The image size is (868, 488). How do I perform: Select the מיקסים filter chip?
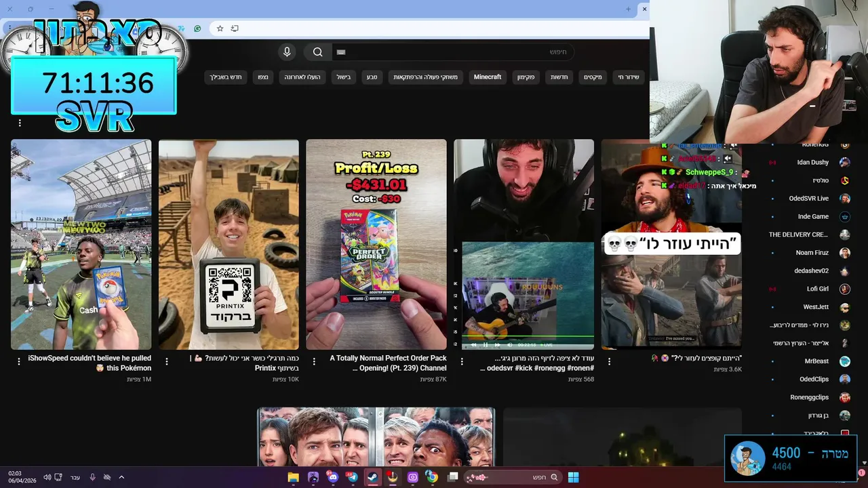pyautogui.click(x=593, y=77)
